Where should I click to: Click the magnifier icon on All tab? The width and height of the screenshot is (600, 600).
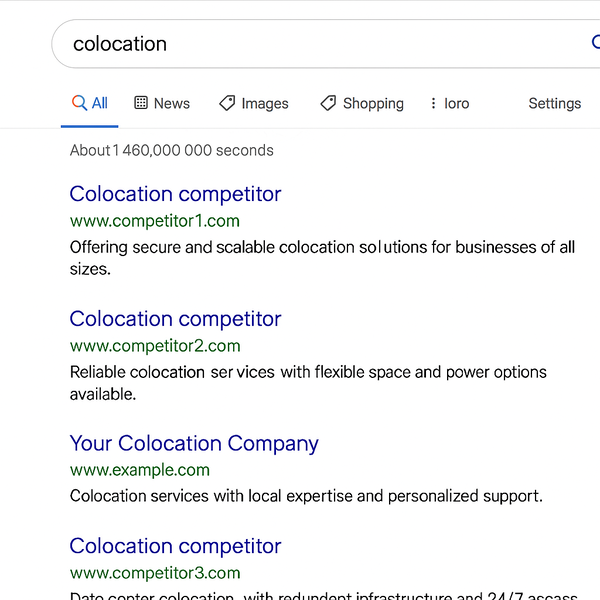pos(79,103)
